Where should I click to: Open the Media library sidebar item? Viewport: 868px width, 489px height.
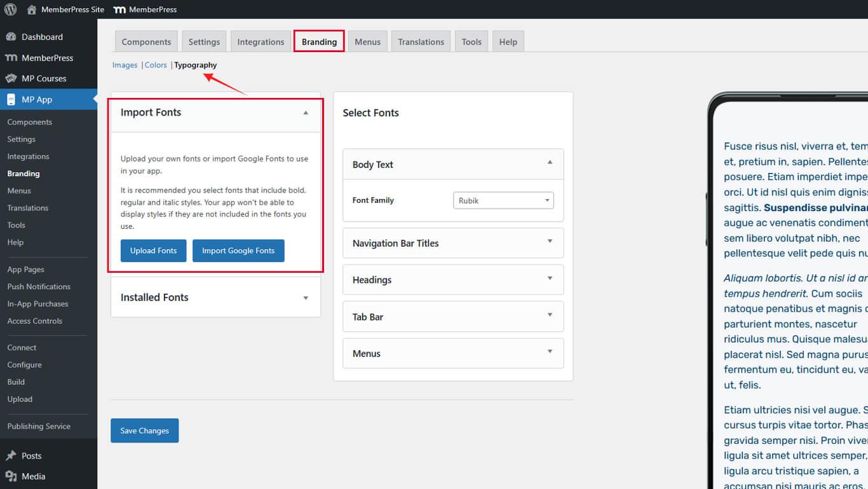(x=33, y=476)
